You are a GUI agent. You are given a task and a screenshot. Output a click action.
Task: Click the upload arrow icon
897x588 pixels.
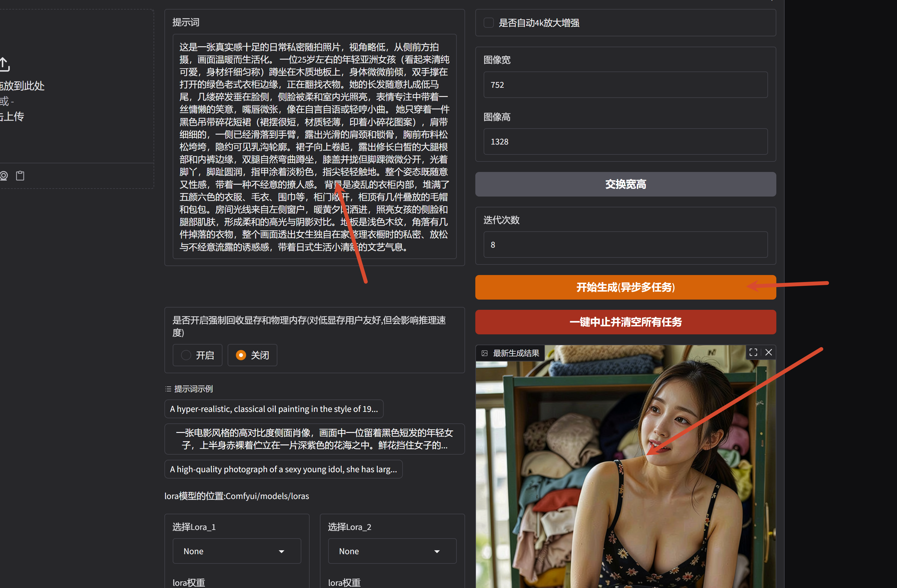pyautogui.click(x=4, y=64)
